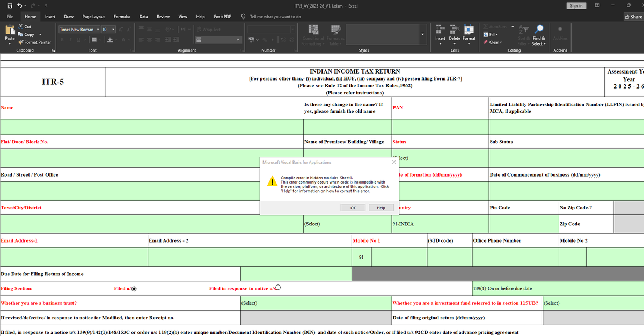Click the Sign in button
Viewport: 644px width, 336px height.
click(x=576, y=5)
